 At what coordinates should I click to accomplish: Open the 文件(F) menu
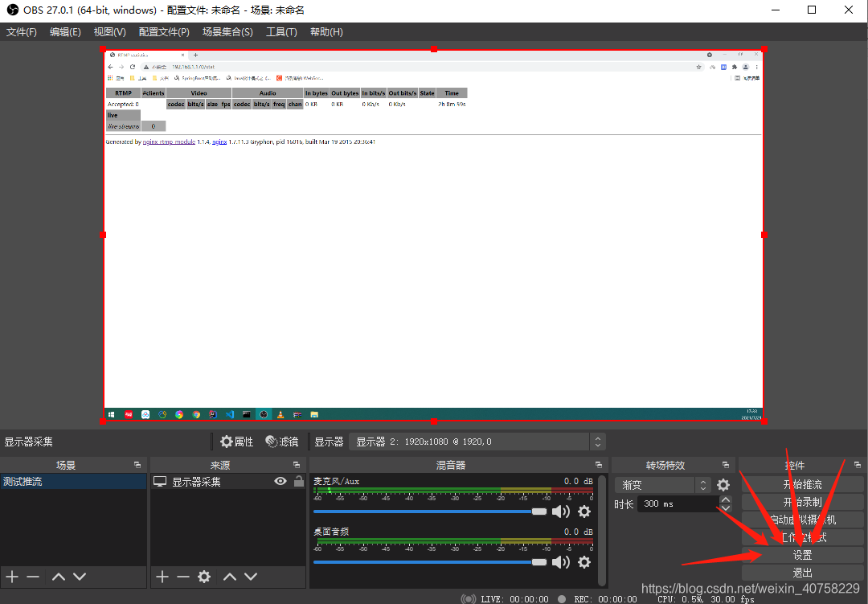tap(22, 32)
